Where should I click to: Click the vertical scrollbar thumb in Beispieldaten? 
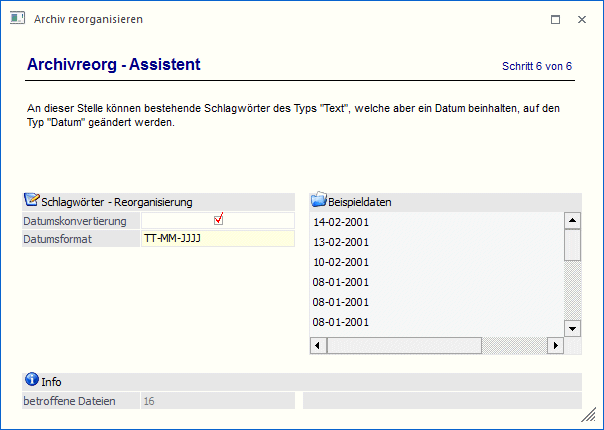[572, 243]
